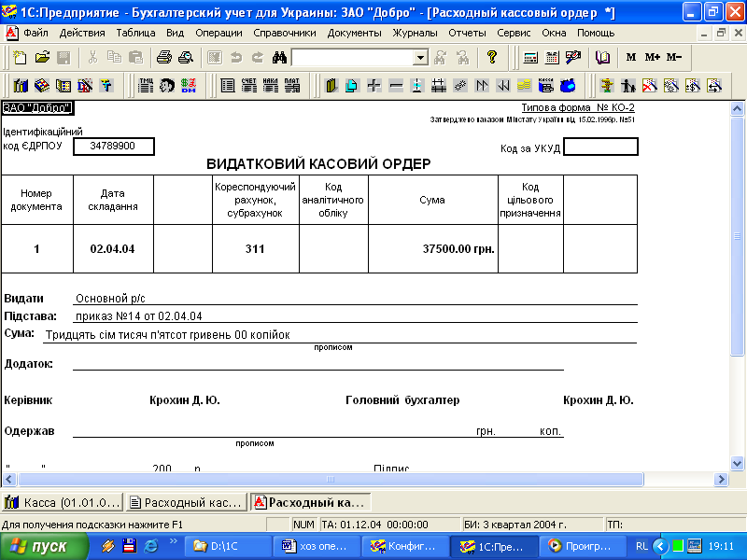The image size is (747, 560).
Task: Click the binoculars Find icon
Action: (279, 58)
